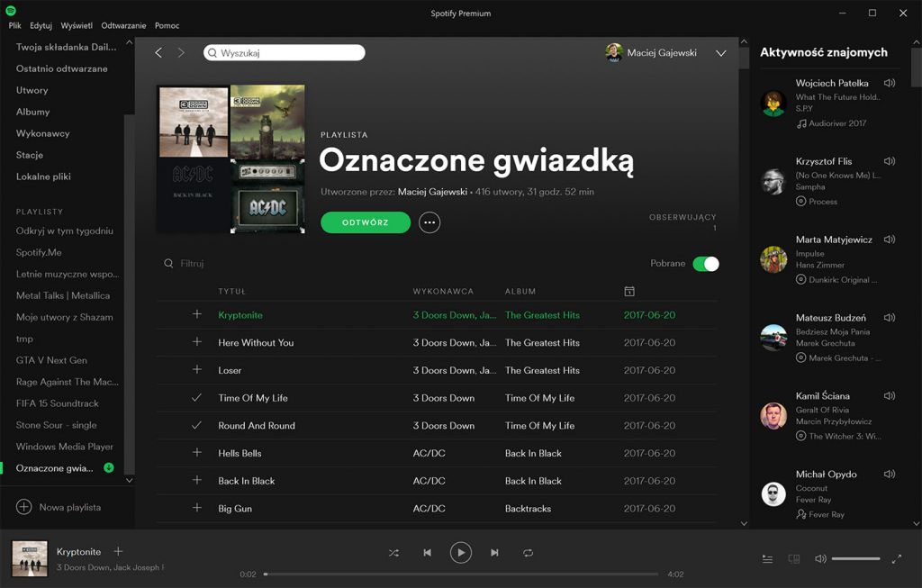Open Wojciech Patelka's profile avatar

tap(773, 103)
